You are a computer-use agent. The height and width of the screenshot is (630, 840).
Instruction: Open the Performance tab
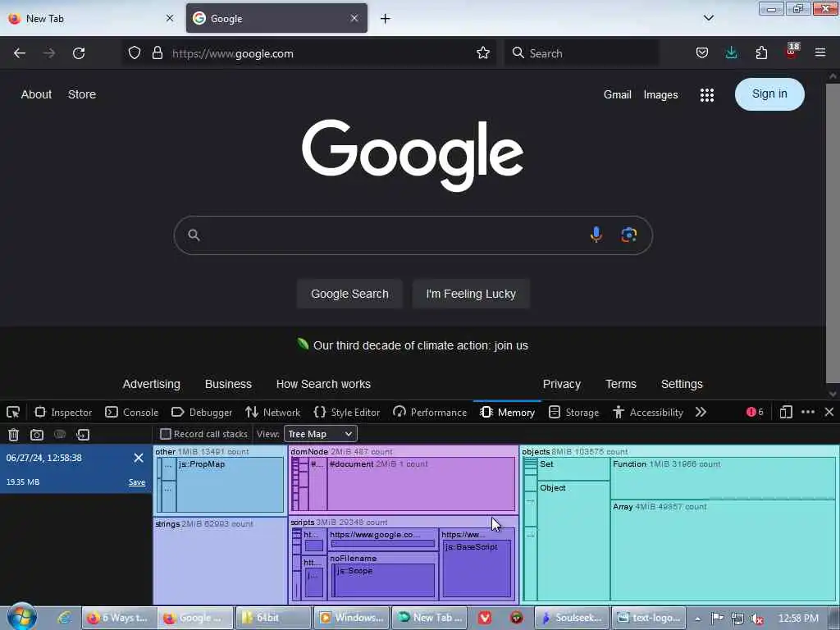pos(430,412)
